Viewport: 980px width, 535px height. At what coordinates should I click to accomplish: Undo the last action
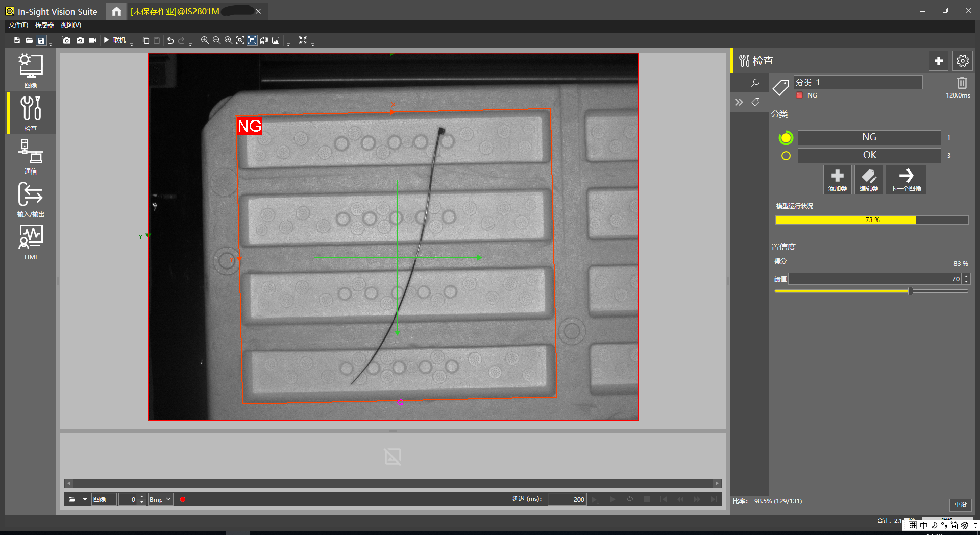pyautogui.click(x=170, y=40)
